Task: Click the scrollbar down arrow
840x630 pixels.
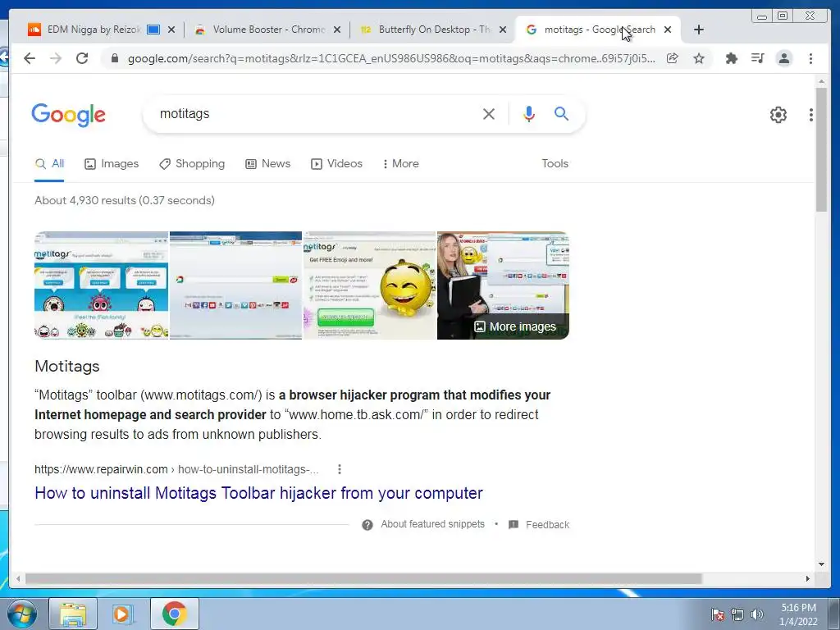Action: (821, 564)
